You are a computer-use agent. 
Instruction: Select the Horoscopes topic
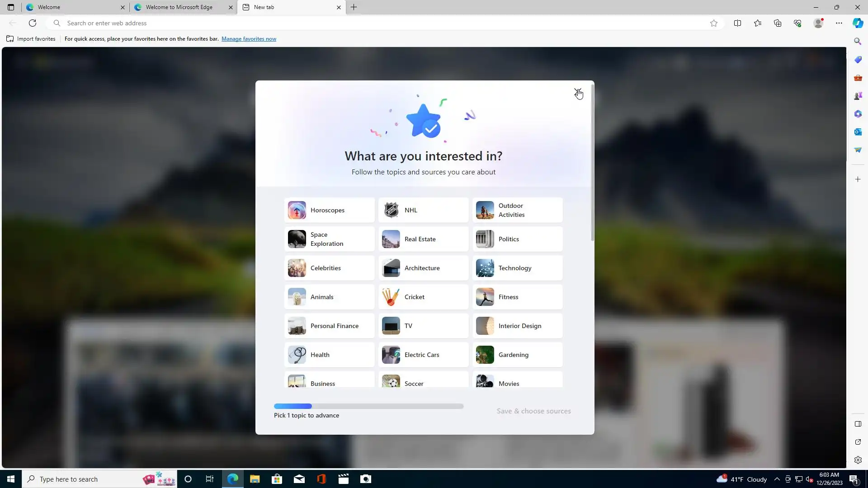[x=329, y=210]
